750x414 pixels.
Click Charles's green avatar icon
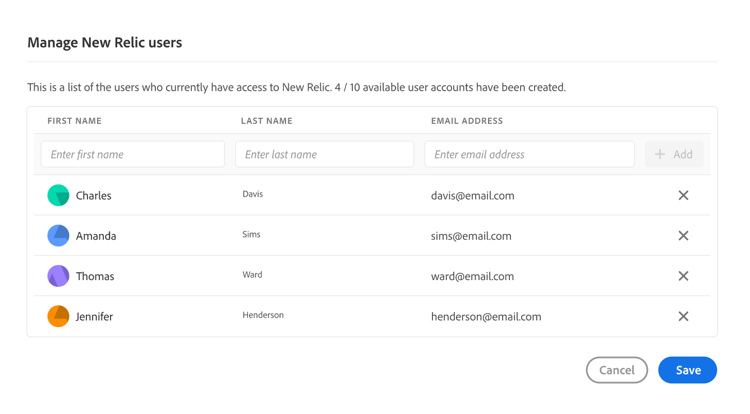pyautogui.click(x=58, y=195)
